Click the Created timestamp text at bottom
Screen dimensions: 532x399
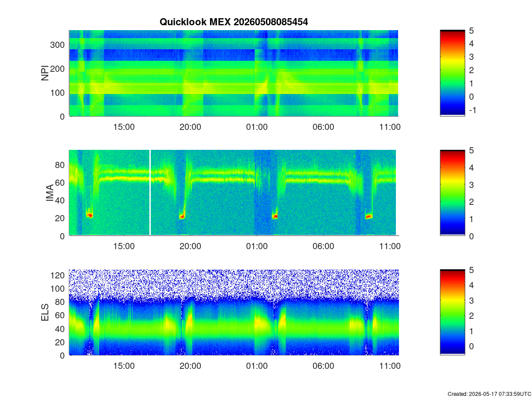[489, 394]
